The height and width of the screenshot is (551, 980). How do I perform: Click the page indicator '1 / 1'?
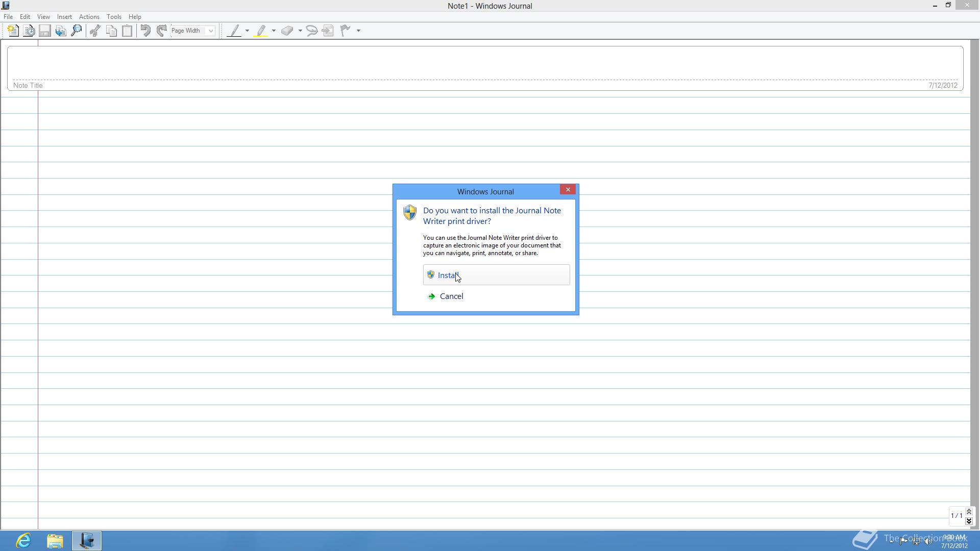pos(957,516)
